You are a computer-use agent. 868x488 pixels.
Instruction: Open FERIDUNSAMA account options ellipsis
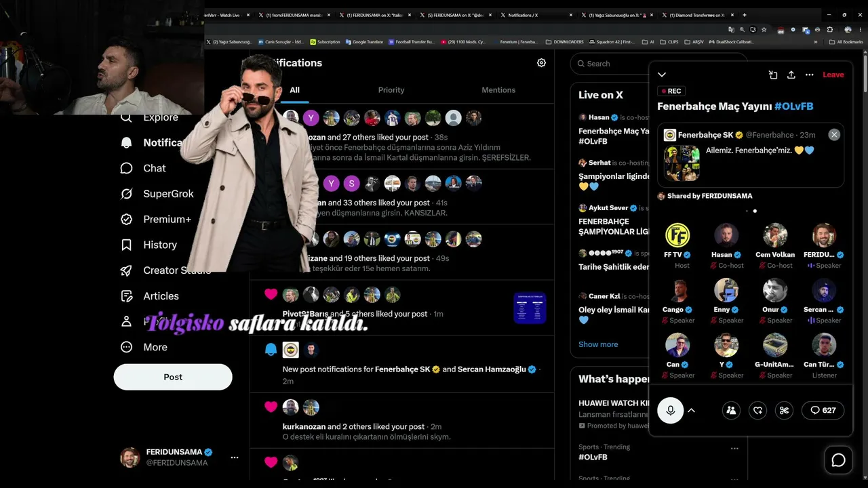[234, 457]
